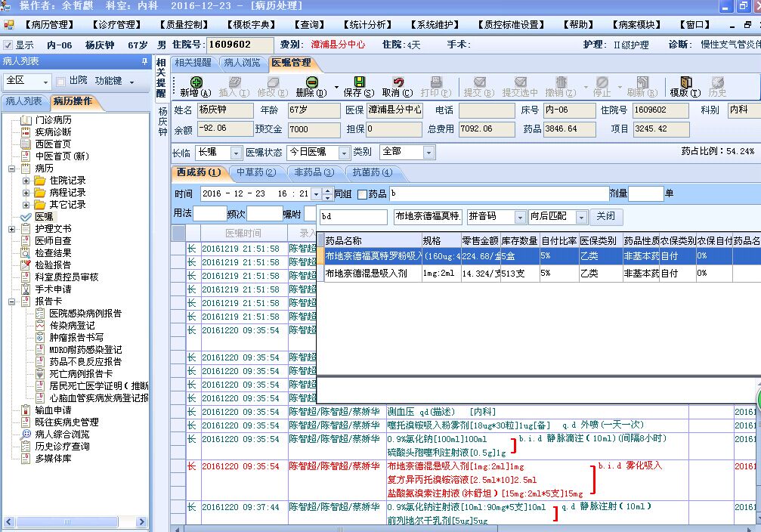Pin the 病人列表 panel with pushpin icon
The width and height of the screenshot is (761, 532).
[144, 61]
